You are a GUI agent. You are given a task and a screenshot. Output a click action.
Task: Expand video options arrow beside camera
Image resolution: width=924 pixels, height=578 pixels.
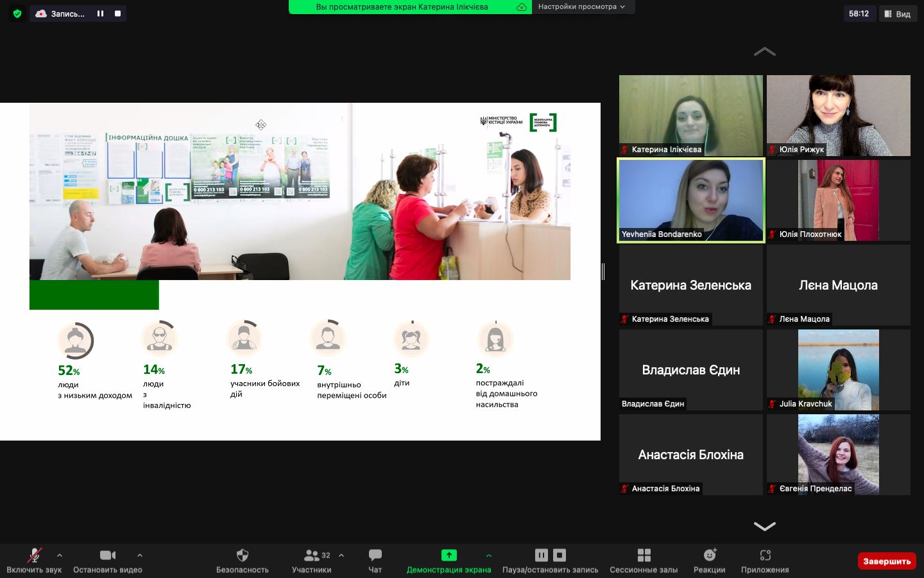click(140, 555)
